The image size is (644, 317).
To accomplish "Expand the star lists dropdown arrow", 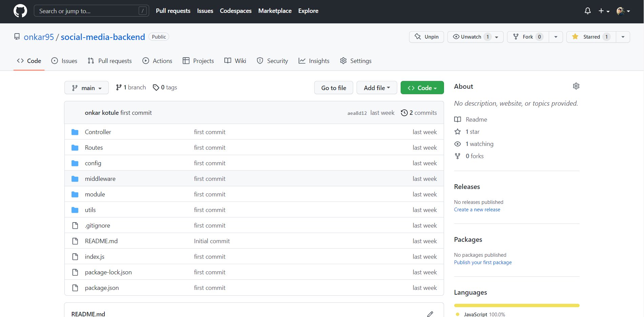I will (x=623, y=37).
